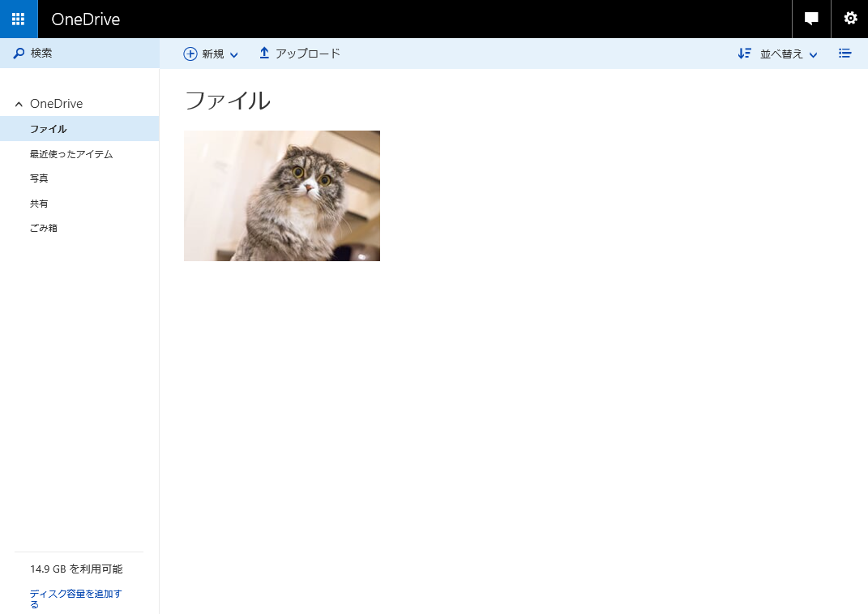The width and height of the screenshot is (868, 614).
Task: Select ファイル in the sidebar
Action: 79,129
